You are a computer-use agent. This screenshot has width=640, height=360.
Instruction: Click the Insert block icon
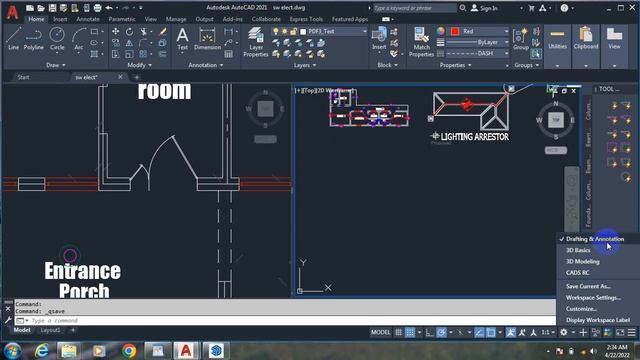click(379, 39)
